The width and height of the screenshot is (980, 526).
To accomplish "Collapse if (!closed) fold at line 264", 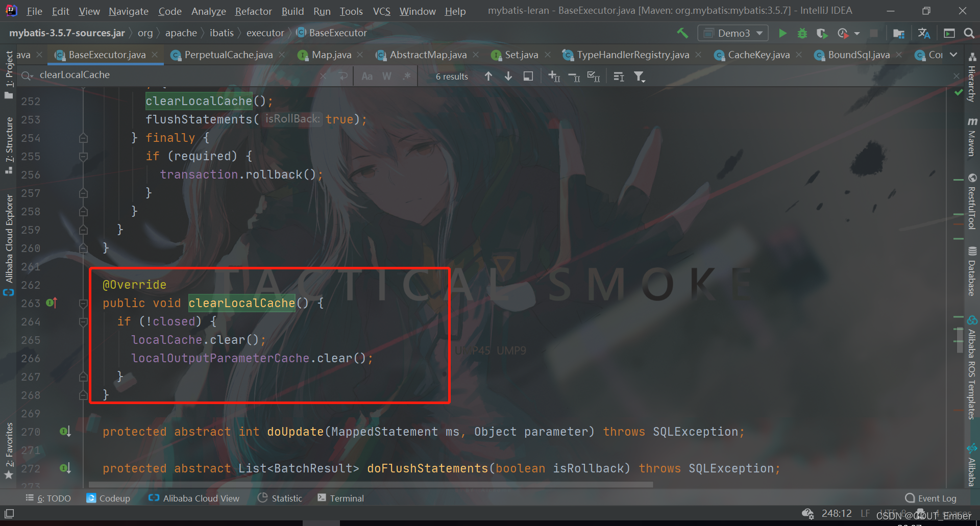I will [83, 321].
